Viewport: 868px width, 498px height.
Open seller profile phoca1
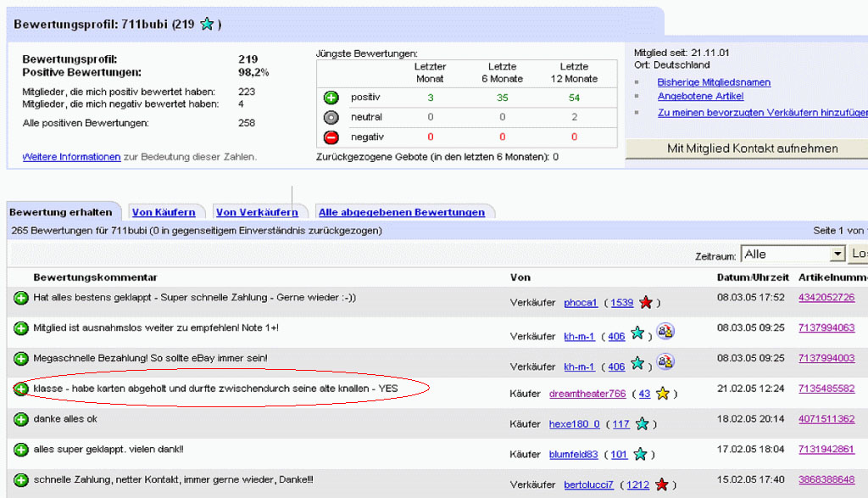[x=581, y=303]
